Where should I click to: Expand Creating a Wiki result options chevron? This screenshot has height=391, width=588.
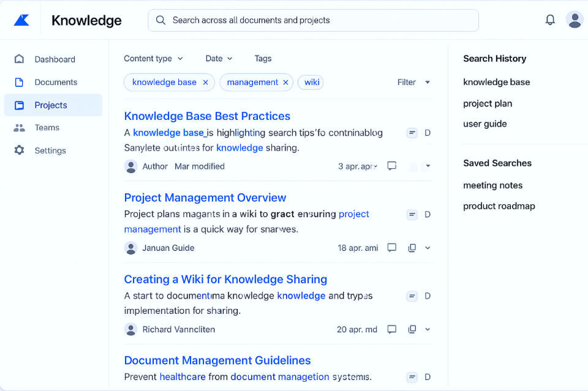(x=428, y=329)
